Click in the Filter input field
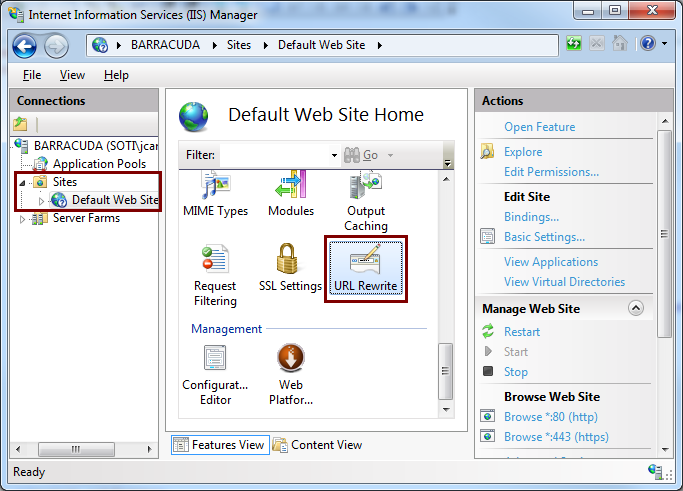The width and height of the screenshot is (683, 491). (274, 155)
